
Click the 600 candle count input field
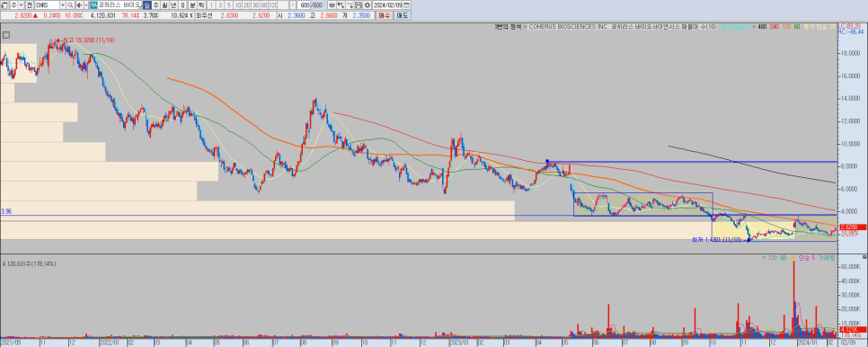pos(305,5)
